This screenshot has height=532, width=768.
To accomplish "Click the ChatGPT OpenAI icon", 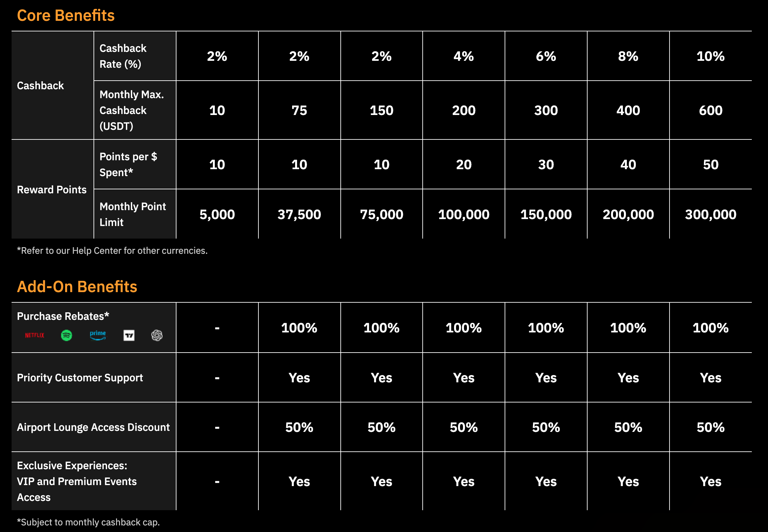I will (157, 335).
